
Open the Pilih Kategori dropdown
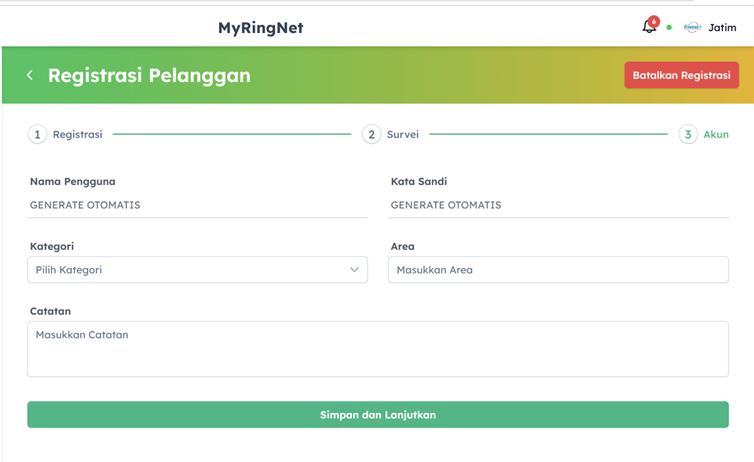click(x=197, y=270)
